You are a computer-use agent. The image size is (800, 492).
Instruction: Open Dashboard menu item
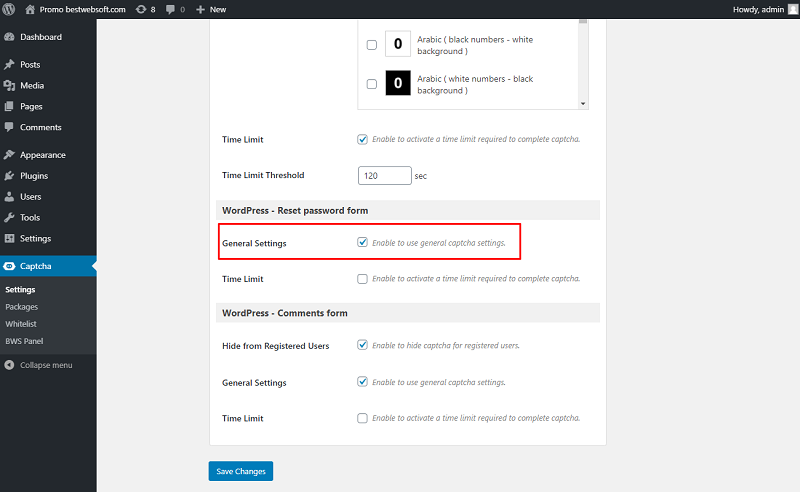[48, 37]
